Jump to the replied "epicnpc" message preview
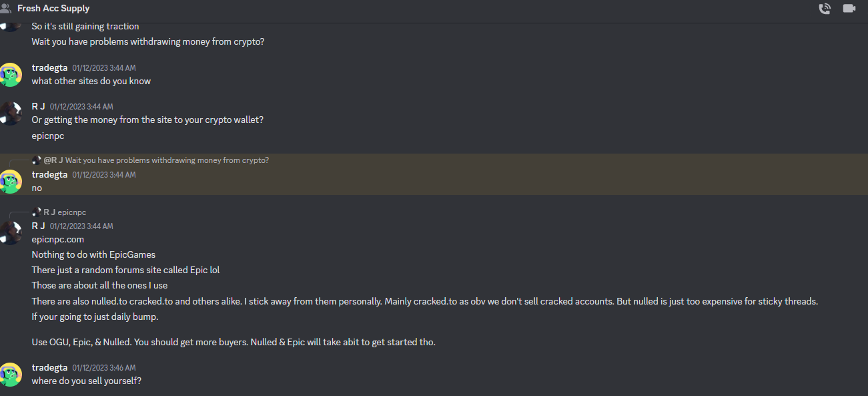The image size is (868, 396). (x=72, y=212)
